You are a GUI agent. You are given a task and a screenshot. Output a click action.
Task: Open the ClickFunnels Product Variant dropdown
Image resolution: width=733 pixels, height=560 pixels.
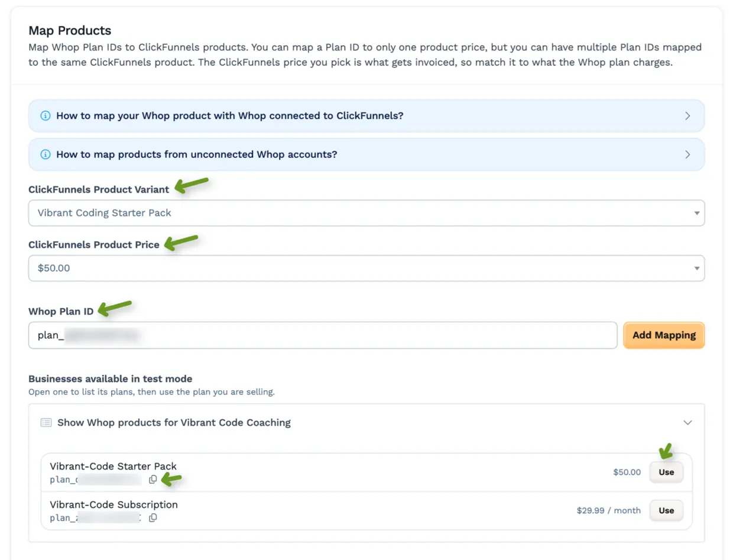pos(367,213)
